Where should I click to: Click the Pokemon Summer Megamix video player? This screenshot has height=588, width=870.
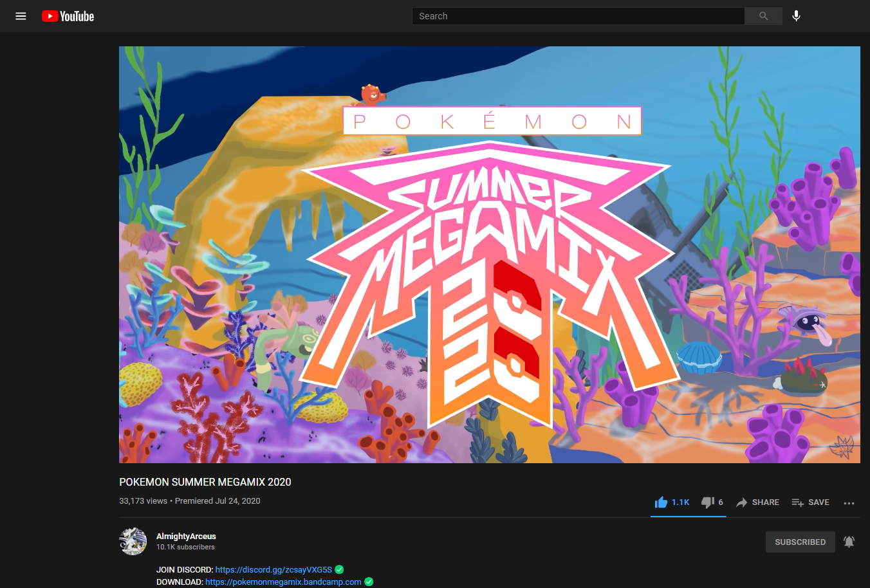pyautogui.click(x=490, y=255)
